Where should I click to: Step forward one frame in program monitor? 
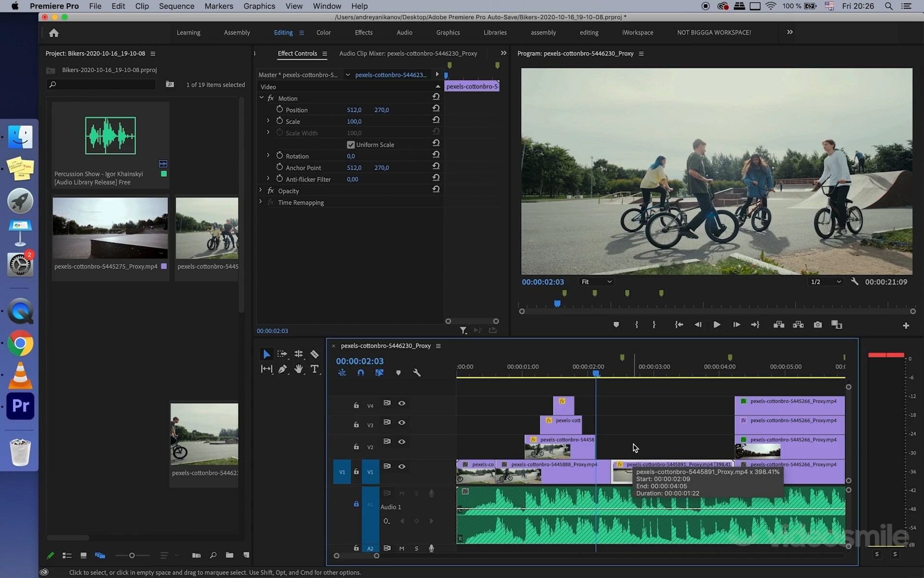point(736,325)
